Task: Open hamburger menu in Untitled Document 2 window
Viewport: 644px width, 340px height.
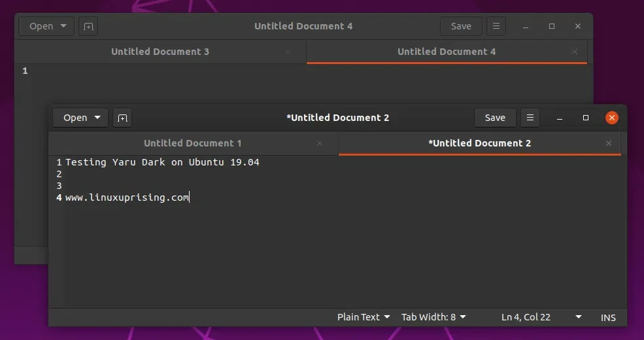Action: tap(530, 118)
